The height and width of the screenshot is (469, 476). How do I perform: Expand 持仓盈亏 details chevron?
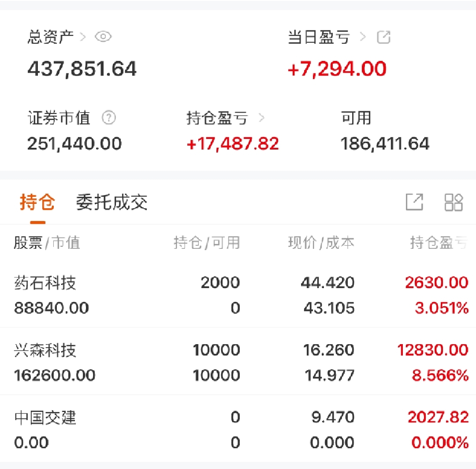(261, 118)
